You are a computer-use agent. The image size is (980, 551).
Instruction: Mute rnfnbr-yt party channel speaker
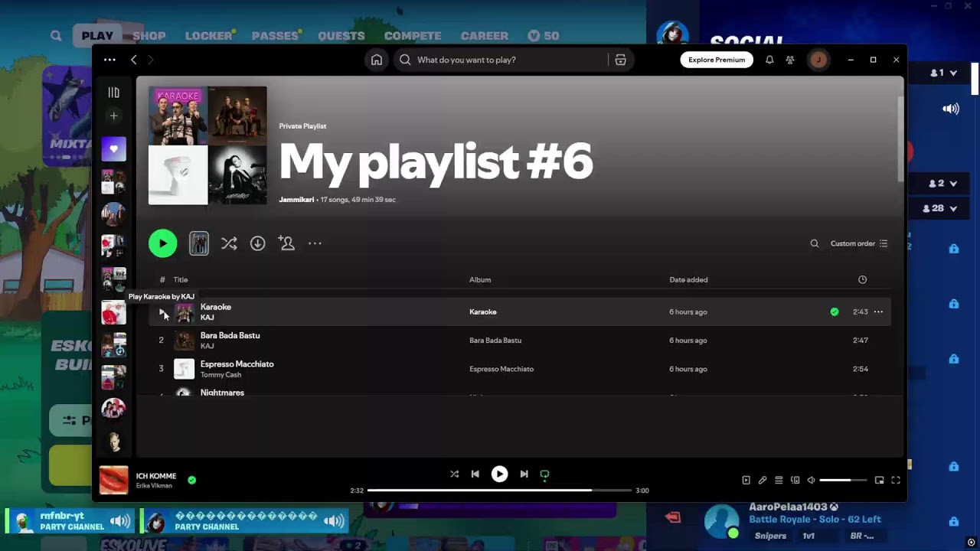pos(120,521)
